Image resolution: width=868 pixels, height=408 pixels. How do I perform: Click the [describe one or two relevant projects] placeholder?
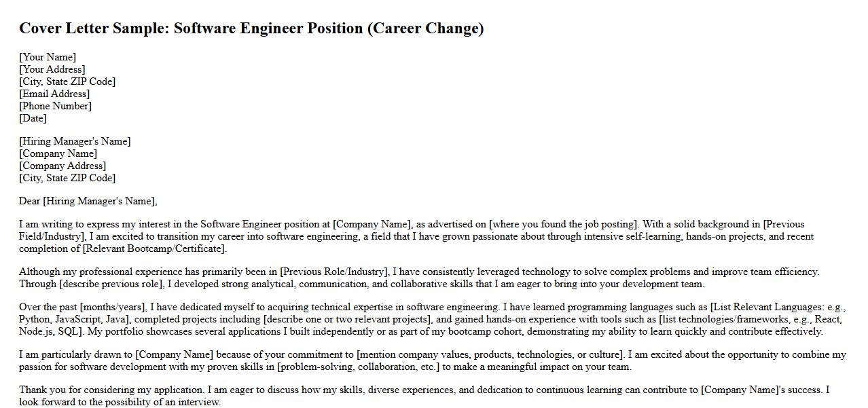pos(347,319)
